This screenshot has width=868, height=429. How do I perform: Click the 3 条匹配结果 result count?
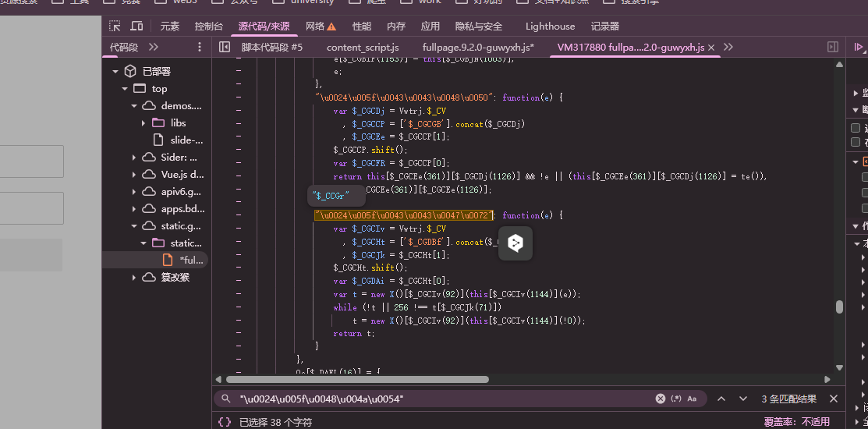(788, 399)
